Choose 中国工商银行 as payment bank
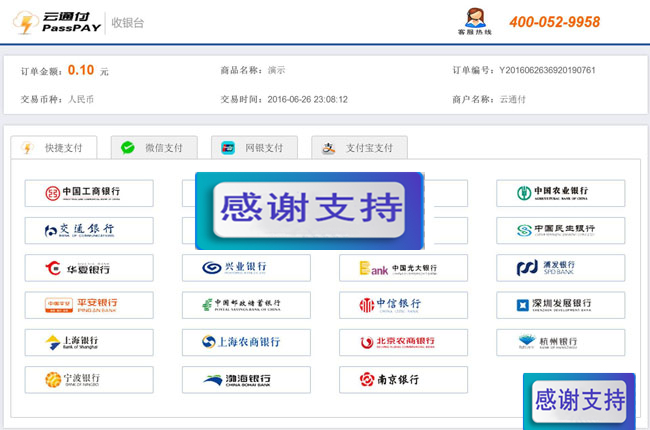The height and width of the screenshot is (430, 650). (89, 193)
